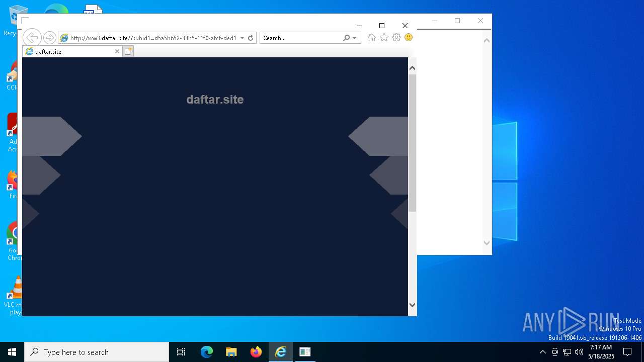Select the last pinned taskbar app icon
The image size is (644, 362).
[305, 352]
